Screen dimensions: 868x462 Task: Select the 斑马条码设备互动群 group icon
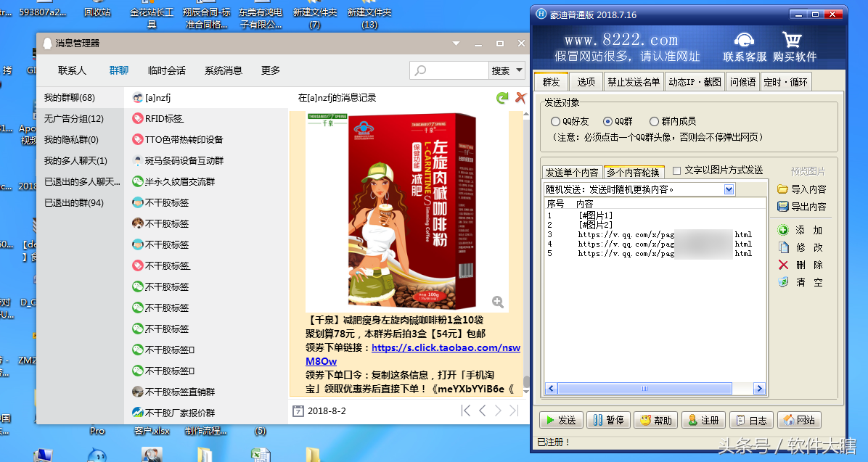[x=138, y=160]
